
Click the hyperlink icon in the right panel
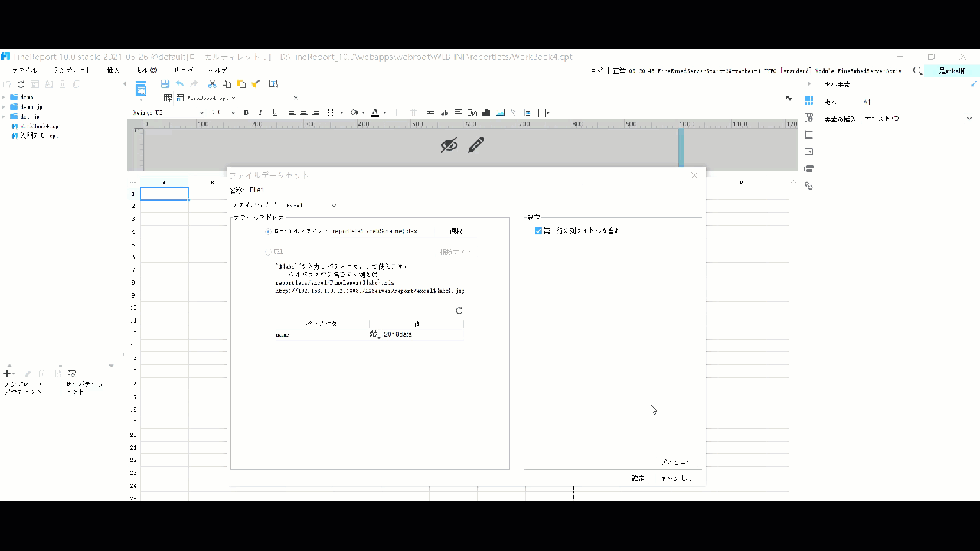pos(808,184)
